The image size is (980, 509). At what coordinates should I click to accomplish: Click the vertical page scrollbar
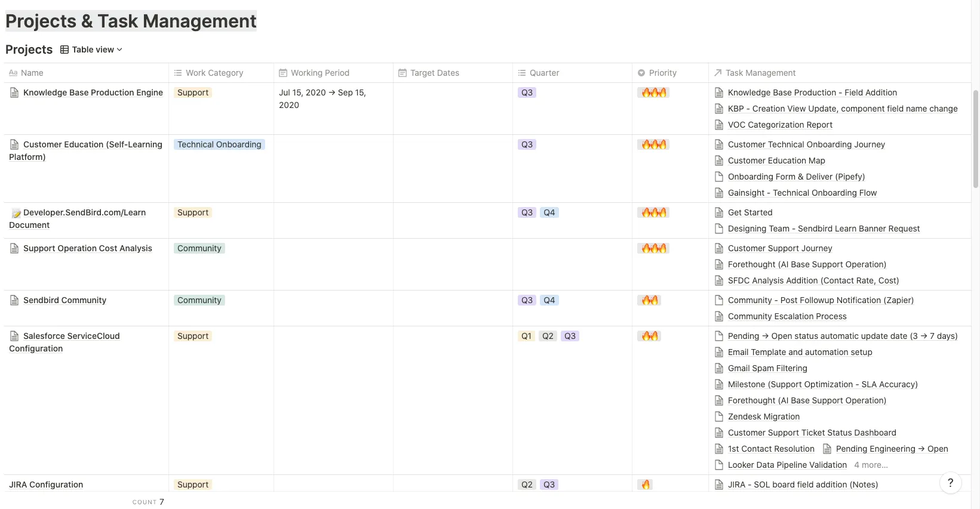[x=976, y=137]
